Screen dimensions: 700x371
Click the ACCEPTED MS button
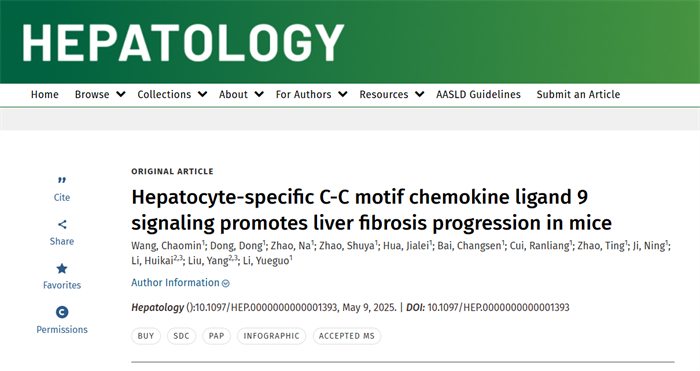pyautogui.click(x=347, y=336)
